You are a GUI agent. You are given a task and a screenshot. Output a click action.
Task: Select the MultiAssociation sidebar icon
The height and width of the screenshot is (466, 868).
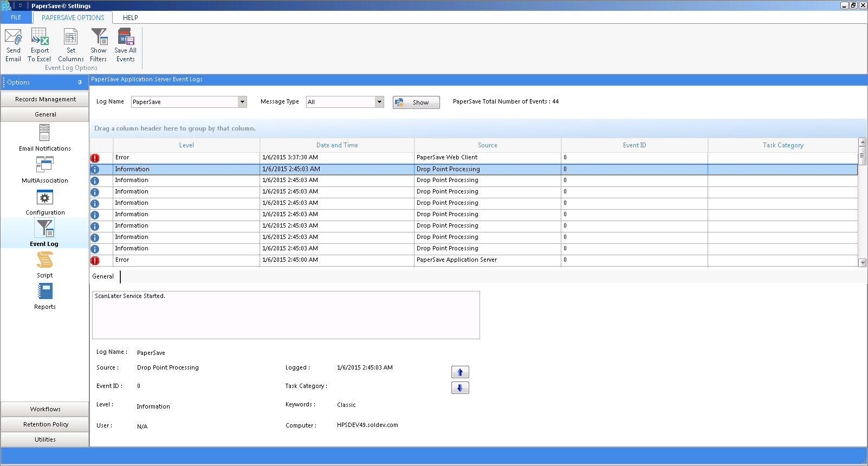pyautogui.click(x=44, y=170)
